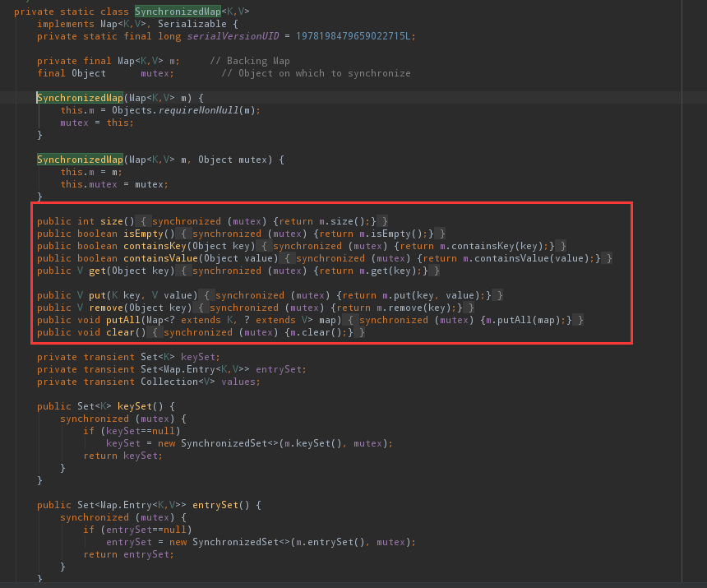The width and height of the screenshot is (707, 588).
Task: Click keySet in 'private transient Set<K> keySet;'
Action: pos(197,357)
